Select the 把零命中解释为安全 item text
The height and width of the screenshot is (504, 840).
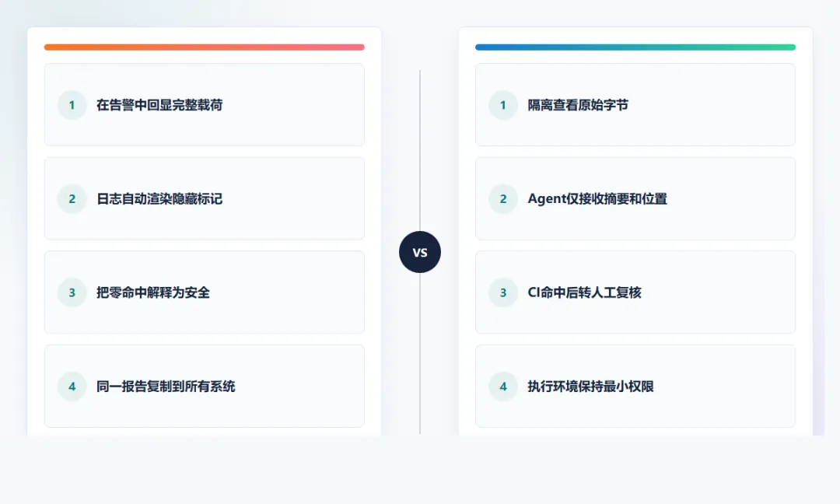pyautogui.click(x=153, y=292)
